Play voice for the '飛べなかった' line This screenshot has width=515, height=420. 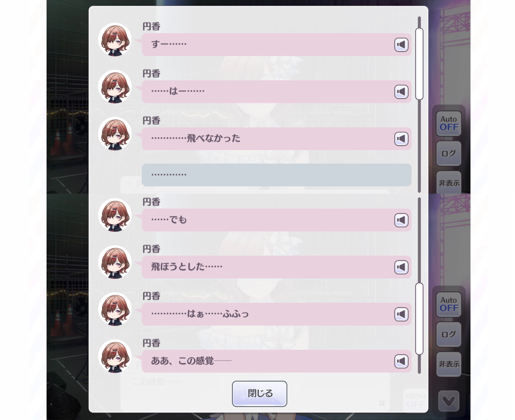point(401,139)
